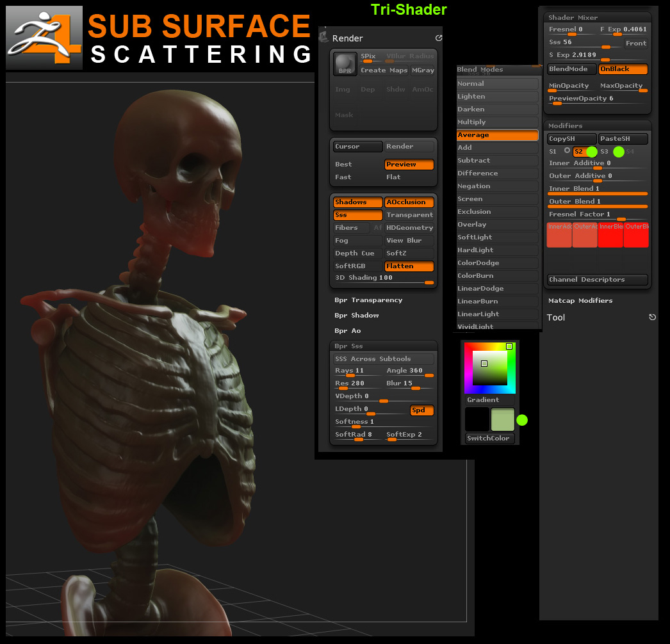Toggle Shadows render option
Screen dimensions: 670x644
[x=357, y=202]
